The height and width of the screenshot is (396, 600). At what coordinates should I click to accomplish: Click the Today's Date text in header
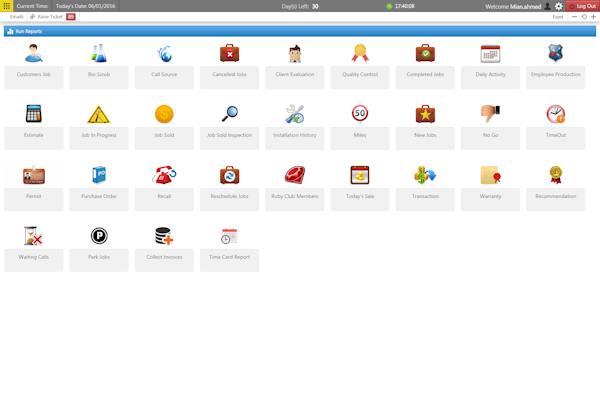coord(85,6)
